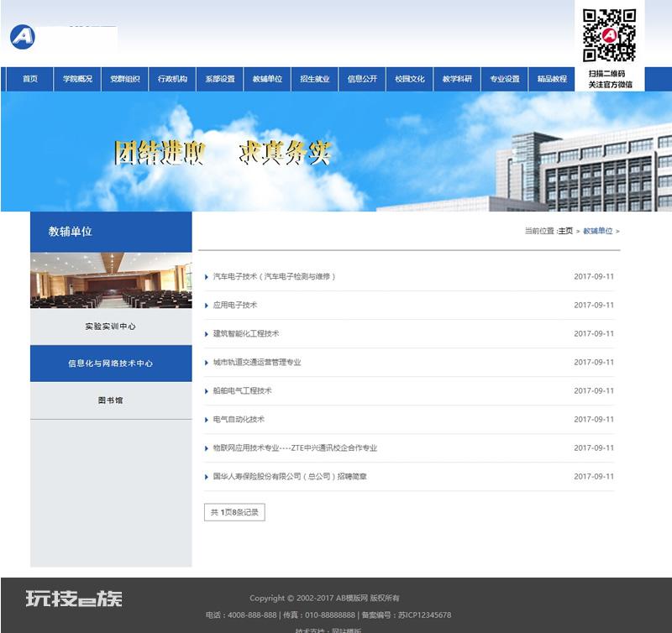
Task: Click arrow bullet beside 国华人寿保险 item
Action: [207, 477]
